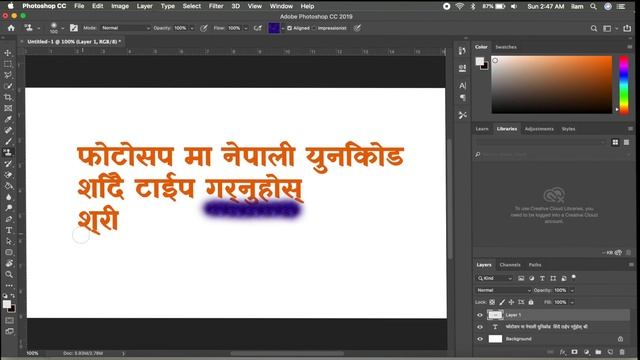Open the brush settings panel toggle icon

(74, 28)
